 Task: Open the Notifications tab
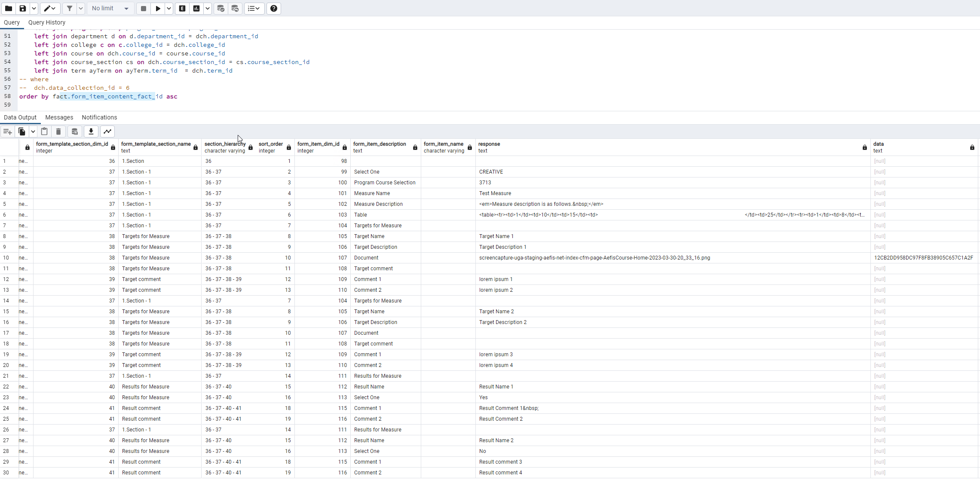point(99,117)
